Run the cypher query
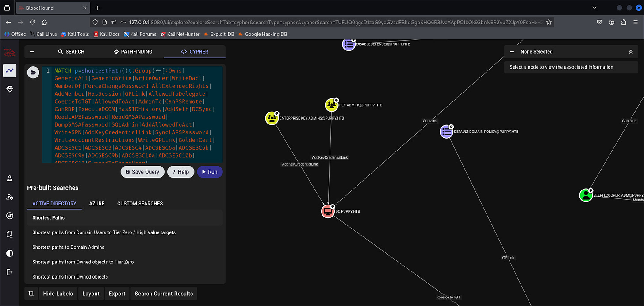This screenshot has width=644, height=306. point(210,172)
